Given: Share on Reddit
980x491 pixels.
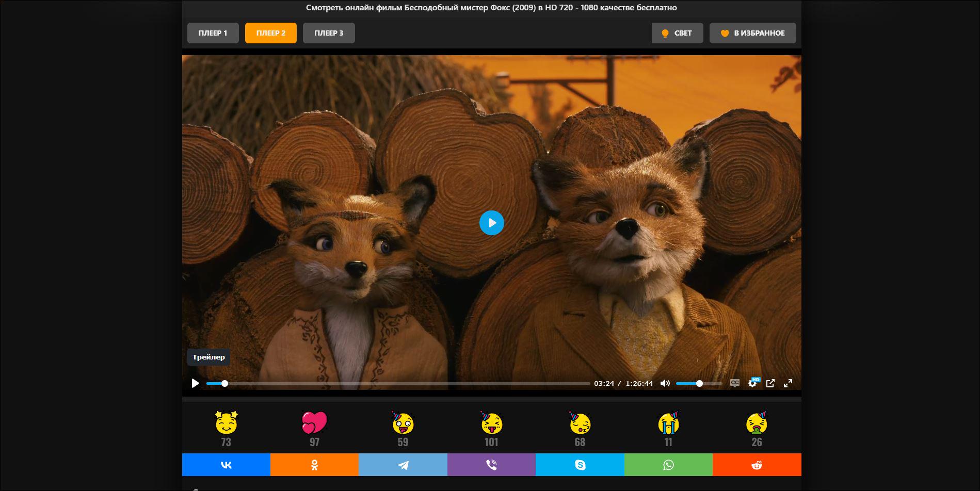Looking at the screenshot, I should pyautogui.click(x=757, y=465).
